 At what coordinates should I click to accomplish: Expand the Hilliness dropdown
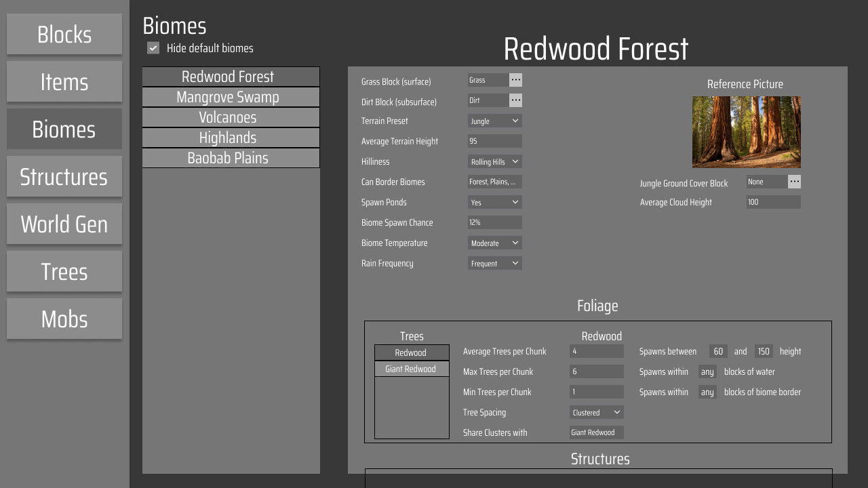[494, 161]
